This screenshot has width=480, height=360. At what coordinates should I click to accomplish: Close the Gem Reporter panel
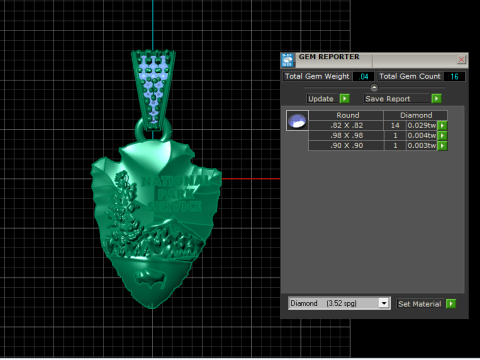tap(461, 59)
